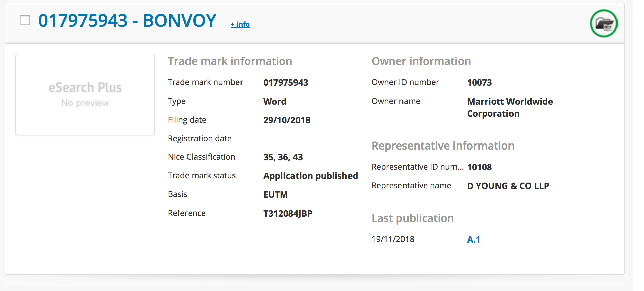The width and height of the screenshot is (644, 291).
Task: Open the 017975943 - BONVOY title link
Action: pyautogui.click(x=127, y=21)
